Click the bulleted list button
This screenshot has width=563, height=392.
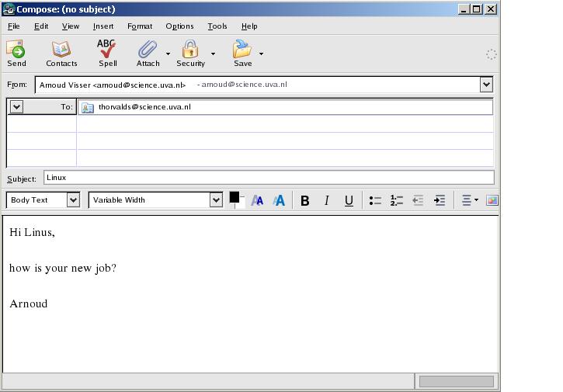[x=375, y=200]
